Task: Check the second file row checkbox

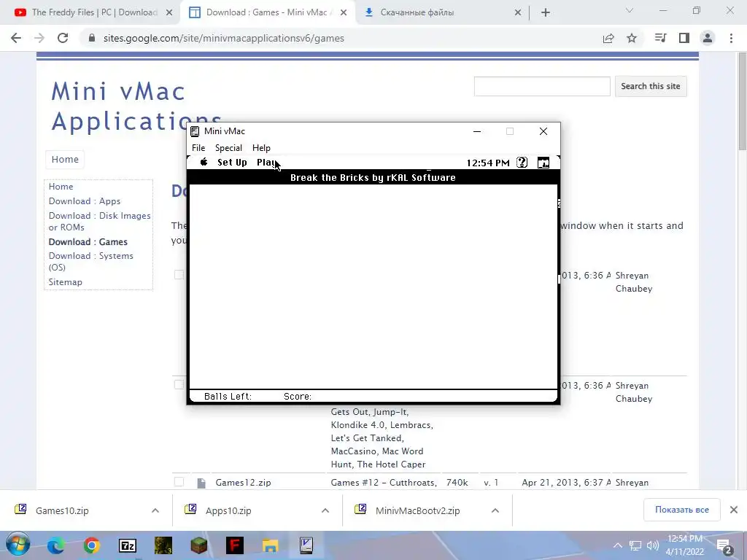Action: click(x=179, y=384)
